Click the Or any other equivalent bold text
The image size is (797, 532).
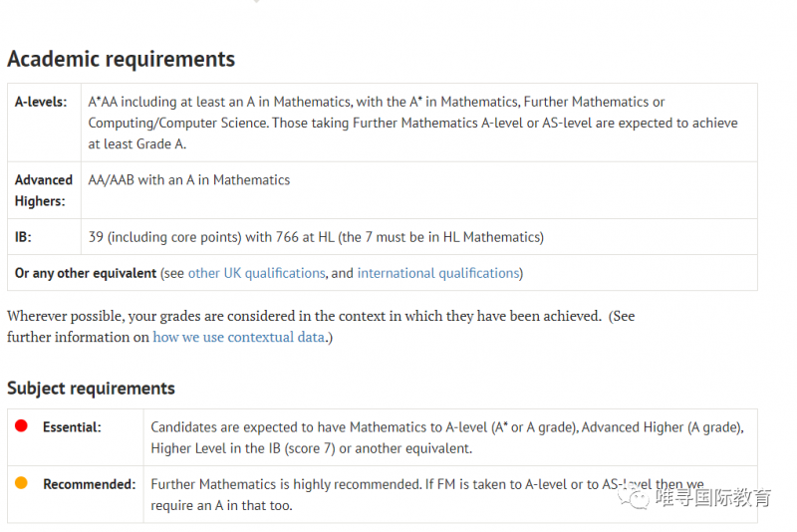click(x=86, y=273)
